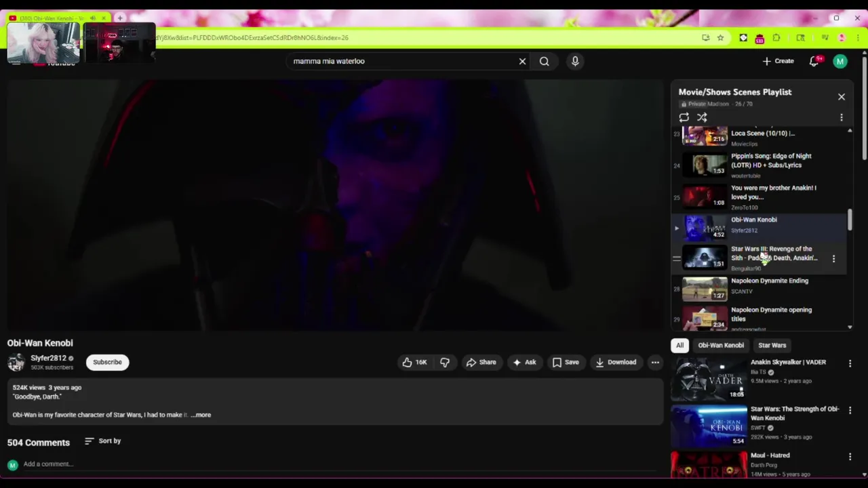Mute the Obi-Wan Kenobi tab via speaker icon
This screenshot has height=488, width=868.
tap(93, 18)
